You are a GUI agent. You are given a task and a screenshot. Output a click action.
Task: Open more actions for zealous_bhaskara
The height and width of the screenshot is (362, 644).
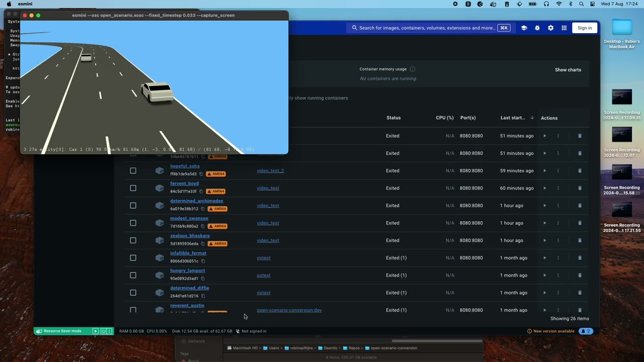(x=558, y=240)
